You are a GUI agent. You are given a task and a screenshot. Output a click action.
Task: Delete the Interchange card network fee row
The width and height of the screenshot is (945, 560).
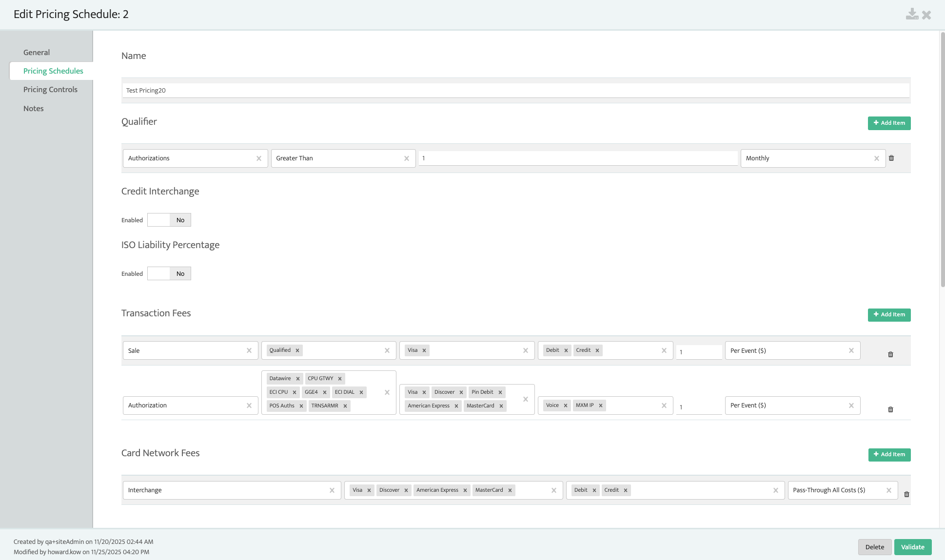coord(906,494)
